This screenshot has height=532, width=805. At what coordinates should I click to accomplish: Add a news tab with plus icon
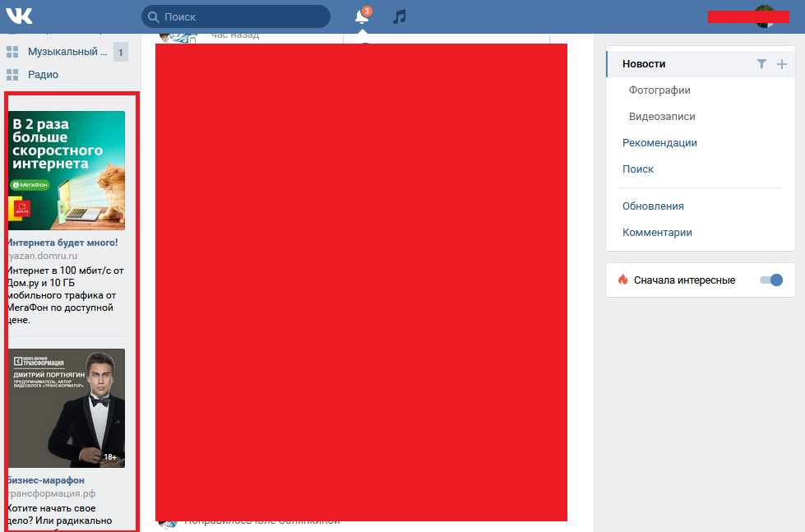tap(781, 64)
